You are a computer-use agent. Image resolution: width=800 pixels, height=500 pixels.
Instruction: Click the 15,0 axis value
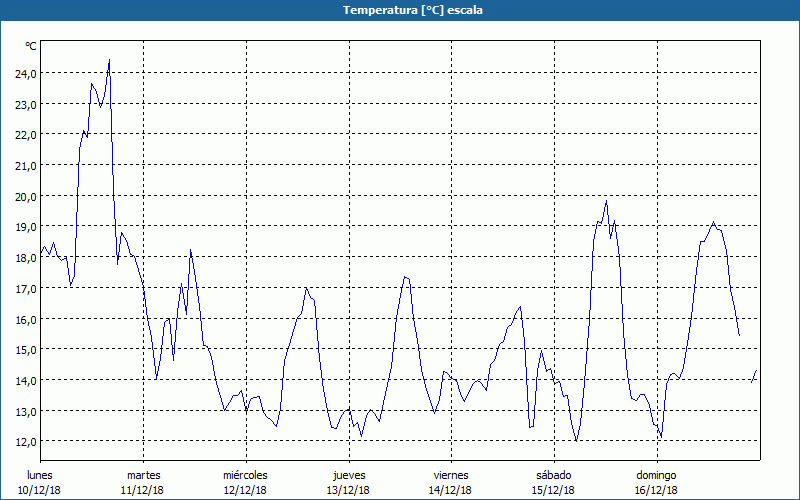(26, 349)
